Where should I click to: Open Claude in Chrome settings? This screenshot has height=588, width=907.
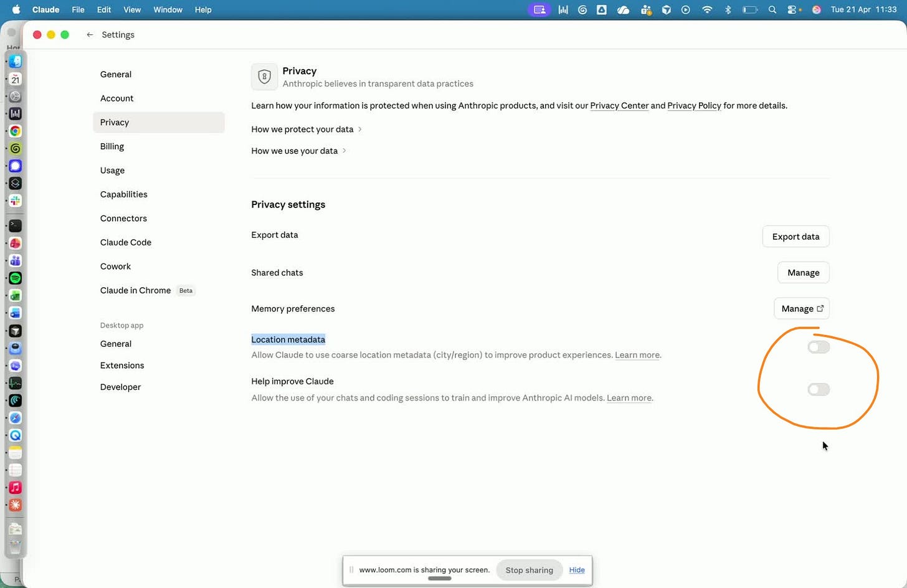[159, 290]
